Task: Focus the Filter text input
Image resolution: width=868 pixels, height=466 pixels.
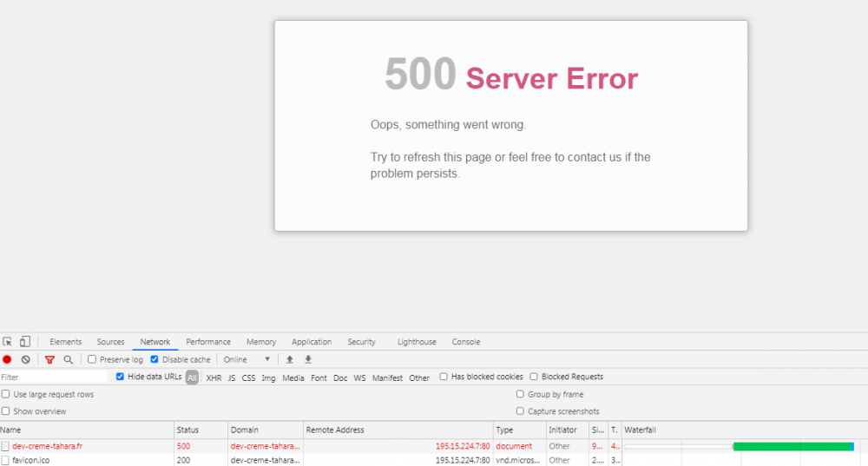Action: click(x=54, y=377)
